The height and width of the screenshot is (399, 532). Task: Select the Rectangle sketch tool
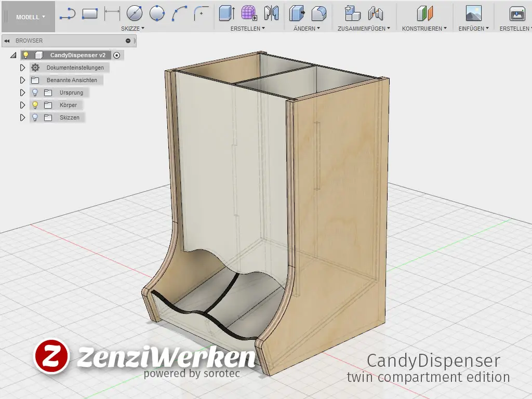pyautogui.click(x=90, y=14)
